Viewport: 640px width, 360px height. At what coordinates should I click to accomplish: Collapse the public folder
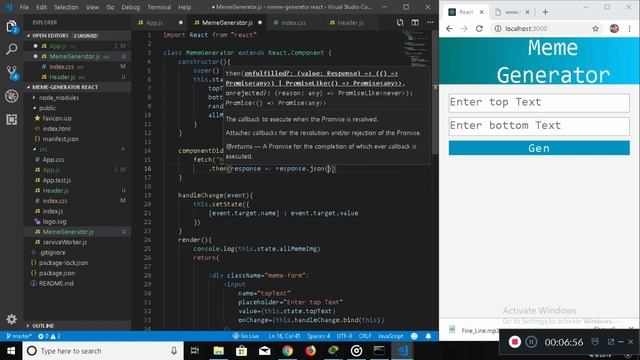click(47, 108)
